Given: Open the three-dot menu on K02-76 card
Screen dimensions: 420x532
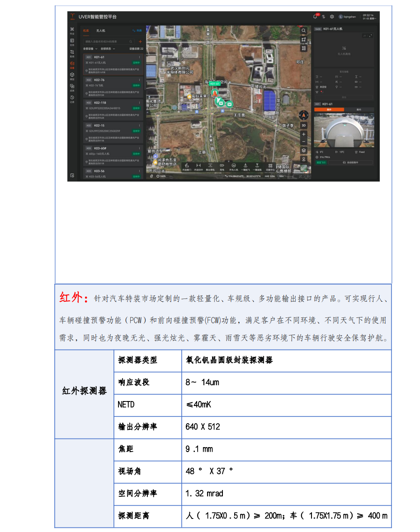Looking at the screenshot, I should (140, 80).
